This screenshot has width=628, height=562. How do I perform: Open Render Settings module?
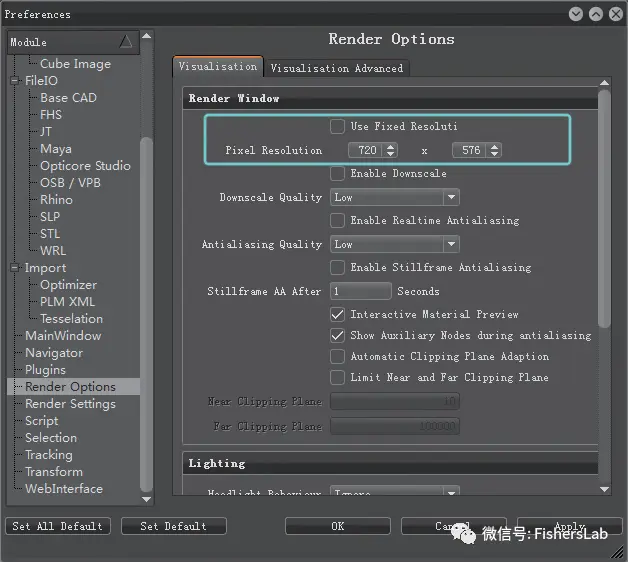(70, 404)
